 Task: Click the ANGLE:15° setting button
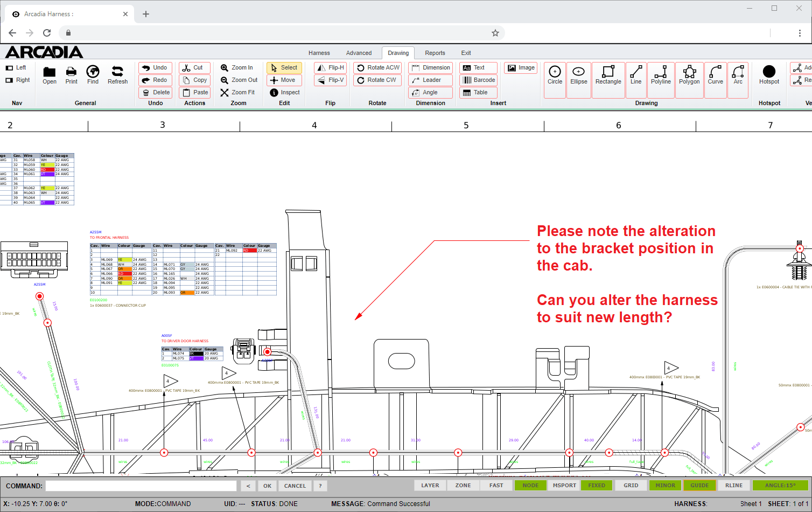[x=780, y=486]
